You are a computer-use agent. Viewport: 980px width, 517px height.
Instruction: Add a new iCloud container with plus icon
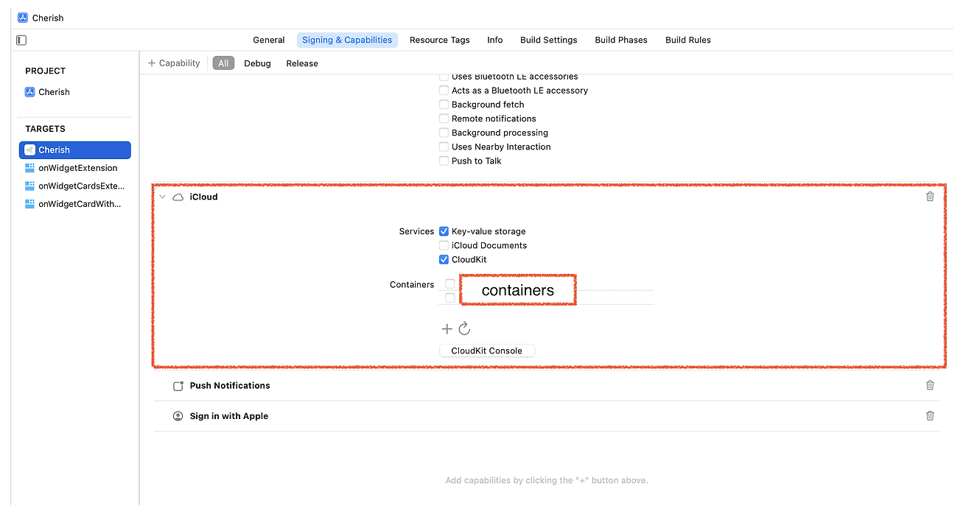pos(447,328)
